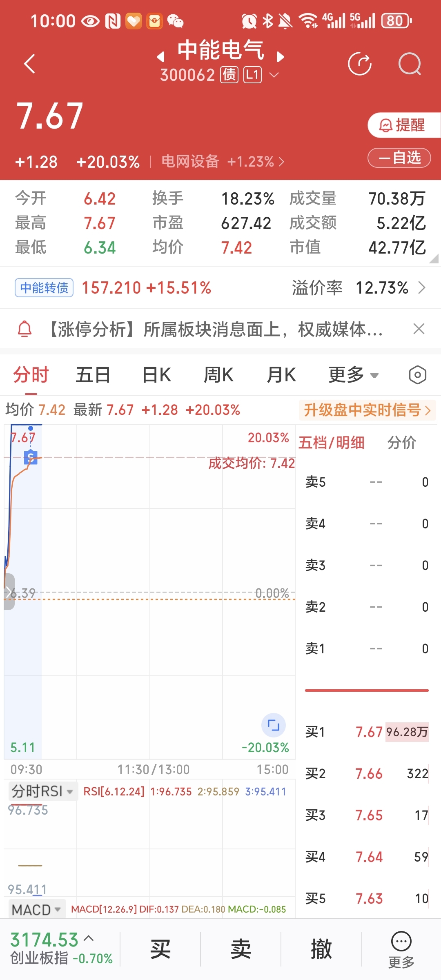
Task: Open 溢价率 details chevron
Action: point(422,288)
